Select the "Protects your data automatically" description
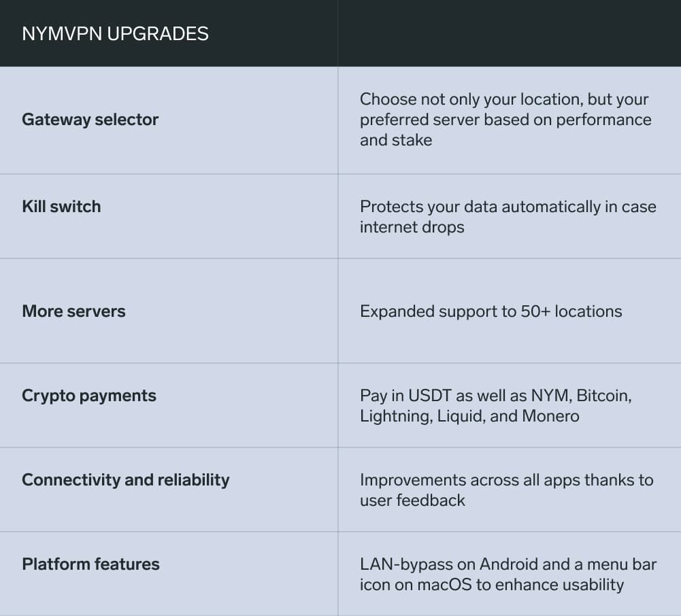The height and width of the screenshot is (616, 681). click(508, 216)
